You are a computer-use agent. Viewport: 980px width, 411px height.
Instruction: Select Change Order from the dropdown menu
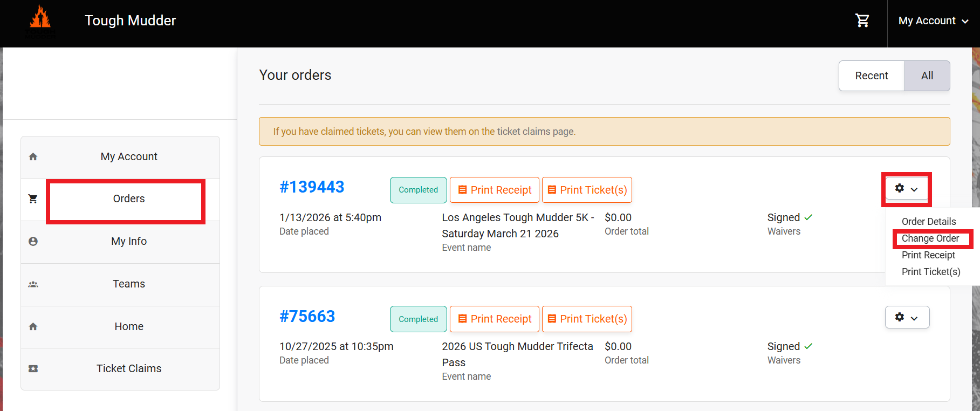930,238
